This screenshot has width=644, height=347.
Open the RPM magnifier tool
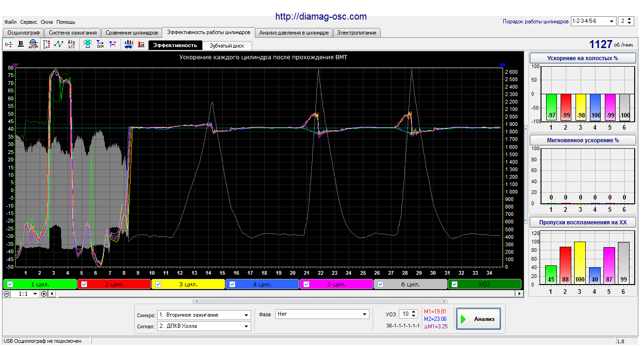33,44
